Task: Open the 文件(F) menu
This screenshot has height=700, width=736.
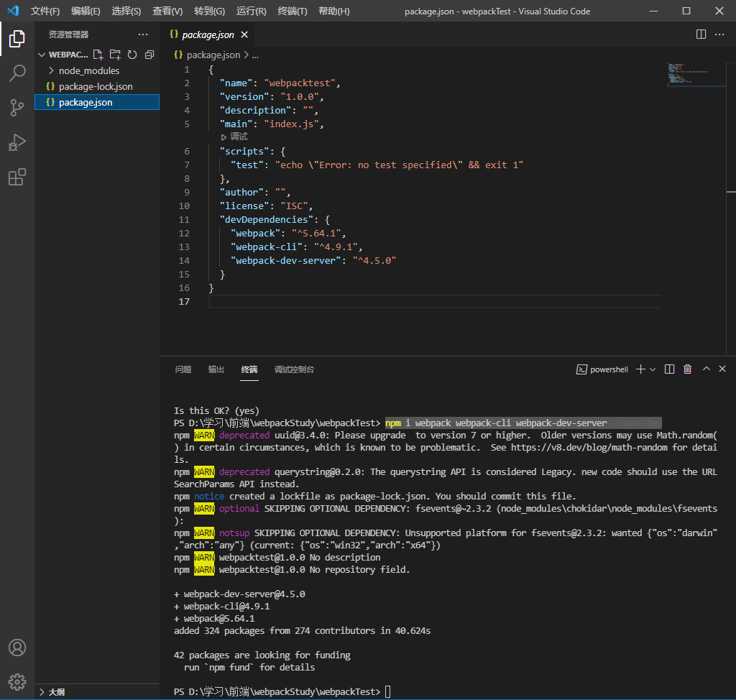Action: [x=45, y=11]
